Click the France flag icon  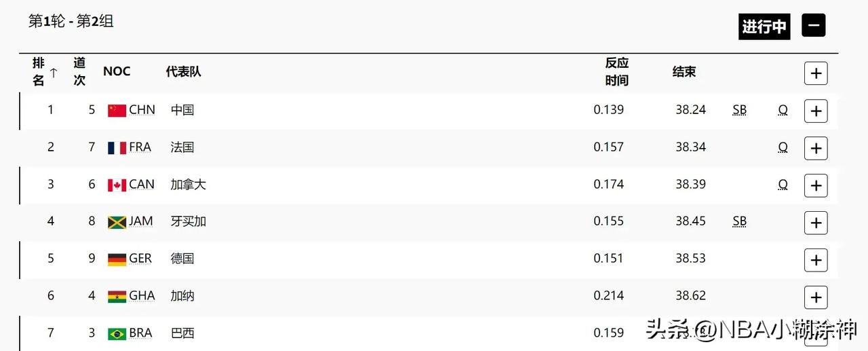pos(117,148)
